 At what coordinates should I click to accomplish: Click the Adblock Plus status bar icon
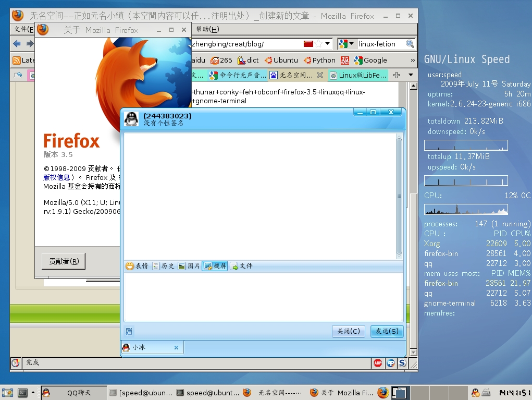pyautogui.click(x=378, y=363)
